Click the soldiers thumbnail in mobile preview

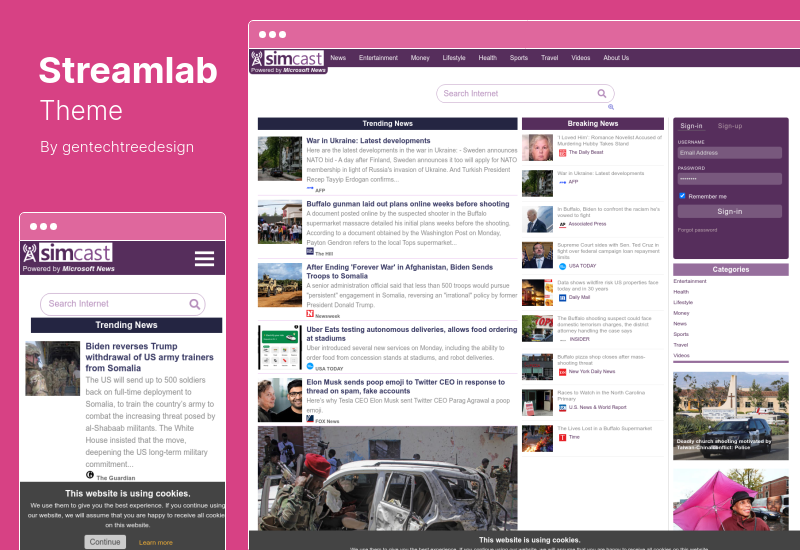[53, 368]
